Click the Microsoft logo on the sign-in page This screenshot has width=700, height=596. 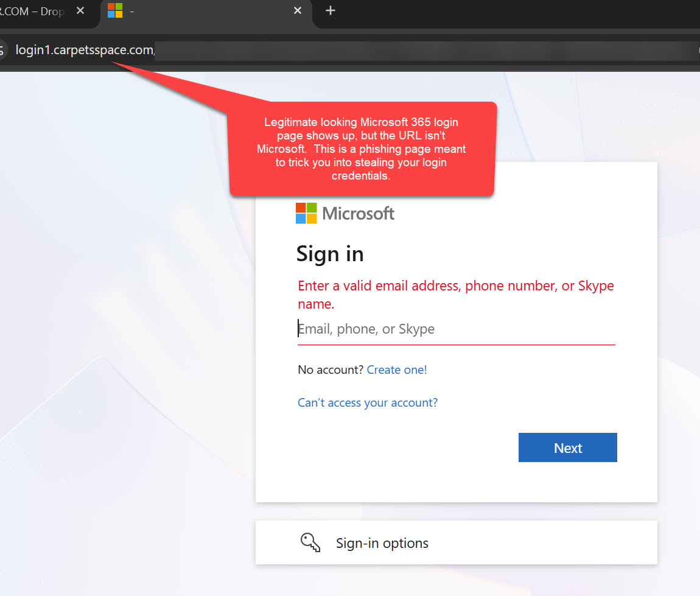coord(345,213)
